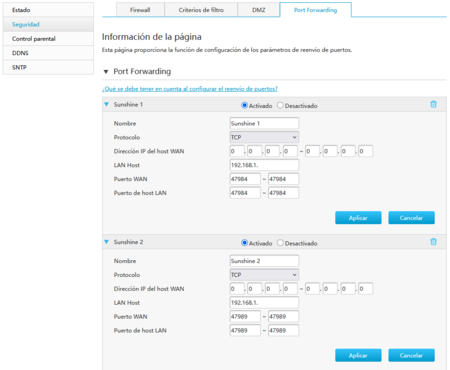This screenshot has height=370, width=450.
Task: Open DDNS in the sidebar
Action: pyautogui.click(x=48, y=53)
